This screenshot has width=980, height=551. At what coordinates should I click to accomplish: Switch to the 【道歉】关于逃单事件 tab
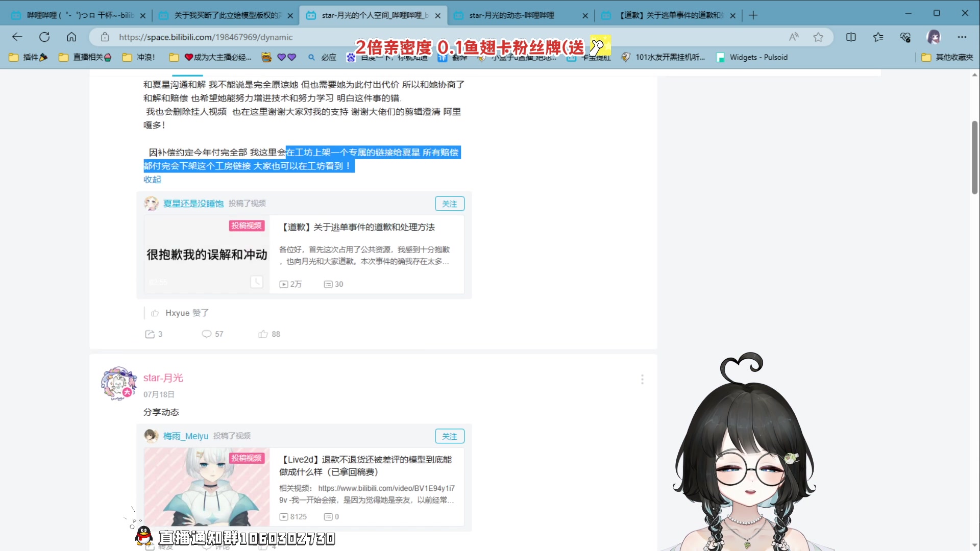tap(664, 15)
